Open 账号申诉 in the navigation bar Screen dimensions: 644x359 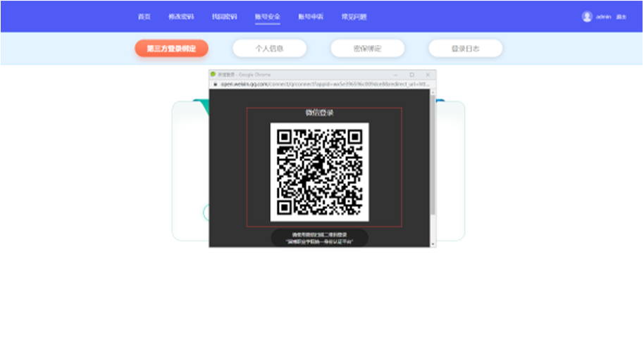(x=311, y=17)
